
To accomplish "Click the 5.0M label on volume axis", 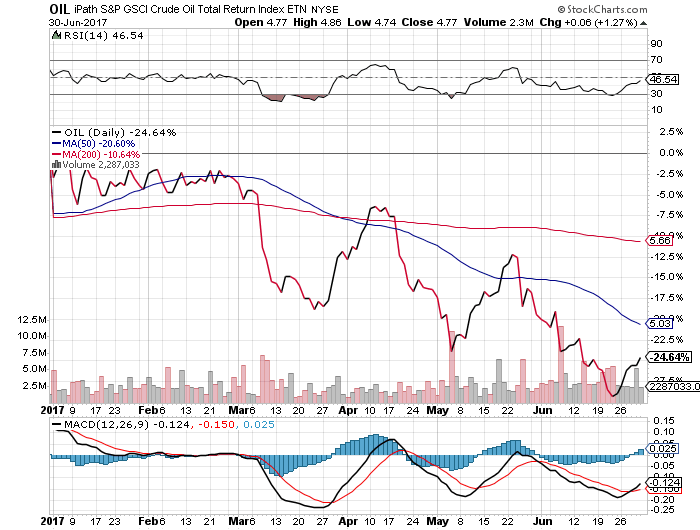I will click(34, 369).
